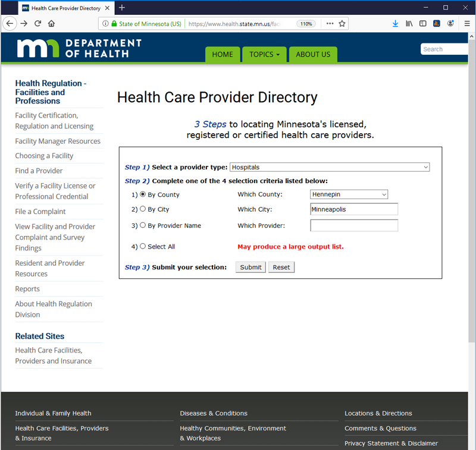This screenshot has height=450, width=476.
Task: Switch to Health Care Provider Directory browser tab
Action: [x=65, y=8]
